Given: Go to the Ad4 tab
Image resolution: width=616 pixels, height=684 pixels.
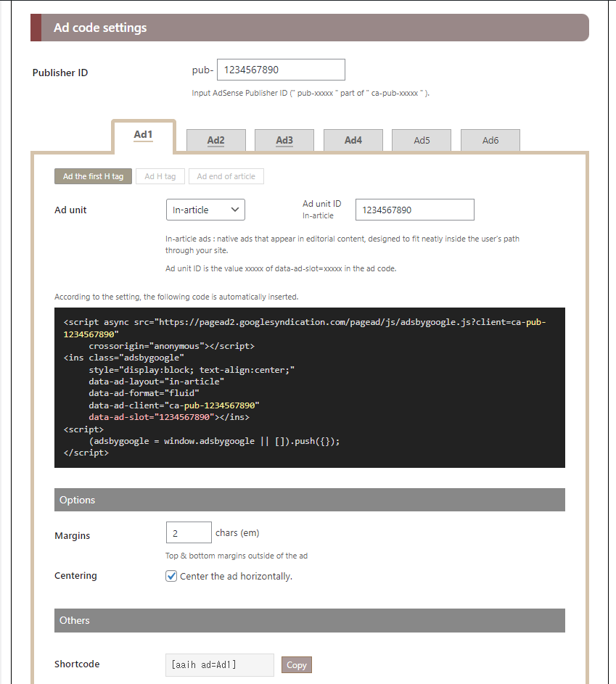Looking at the screenshot, I should pos(353,141).
